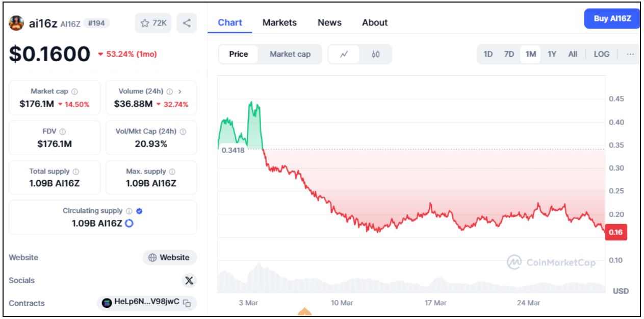Open the News tab

(329, 22)
